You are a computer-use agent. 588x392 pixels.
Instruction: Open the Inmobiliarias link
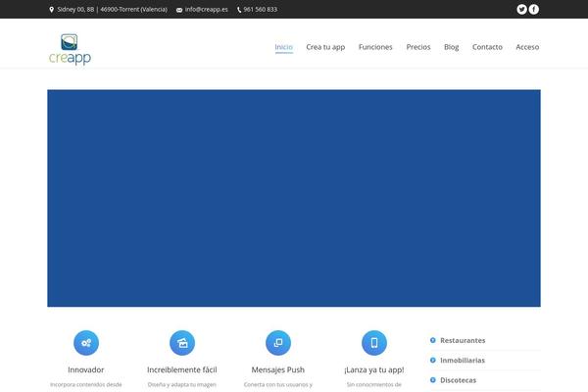(x=463, y=360)
